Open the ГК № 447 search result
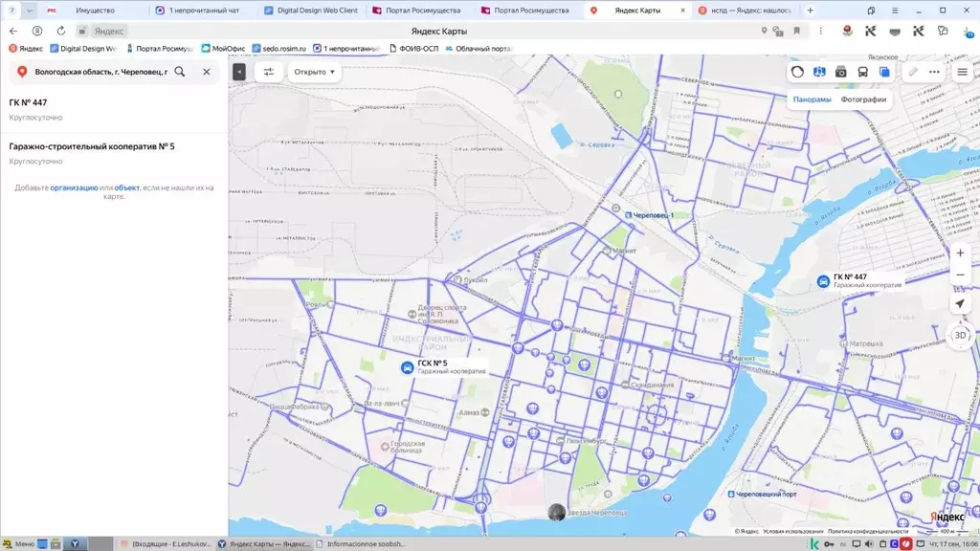Image resolution: width=980 pixels, height=551 pixels. pos(114,109)
